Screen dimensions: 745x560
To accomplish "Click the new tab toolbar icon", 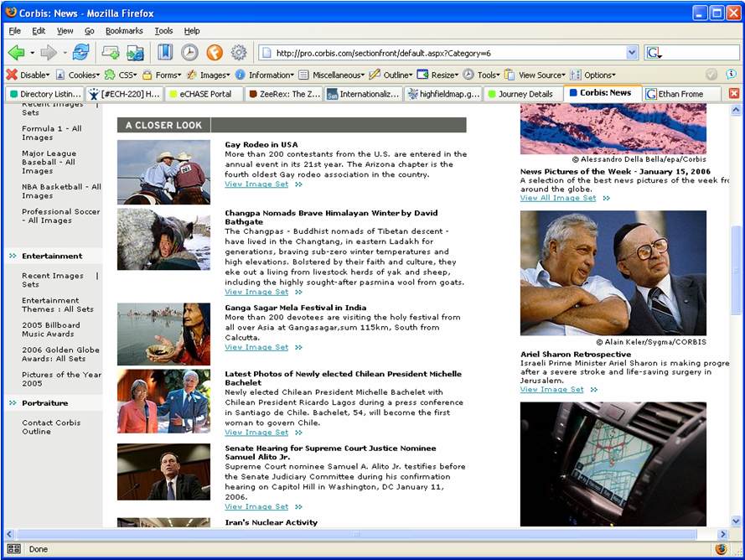I will tap(110, 53).
